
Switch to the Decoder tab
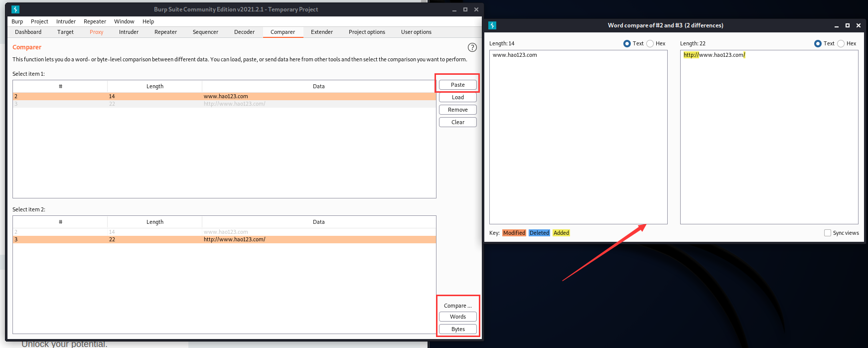click(x=244, y=32)
